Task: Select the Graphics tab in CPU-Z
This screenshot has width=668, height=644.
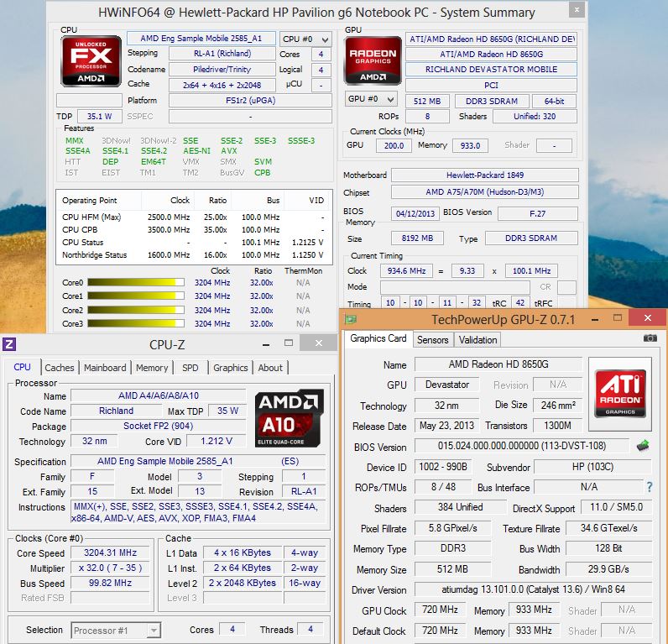Action: click(231, 368)
